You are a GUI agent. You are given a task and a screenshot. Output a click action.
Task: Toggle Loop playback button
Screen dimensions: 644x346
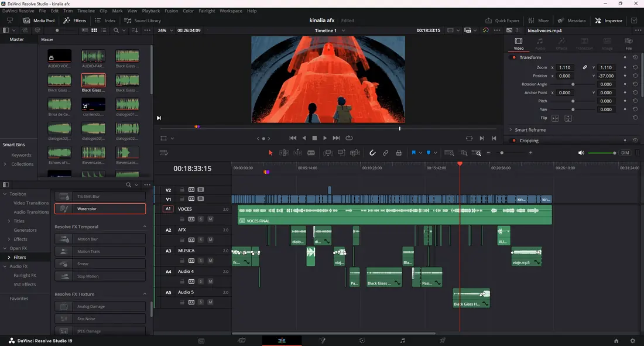349,138
